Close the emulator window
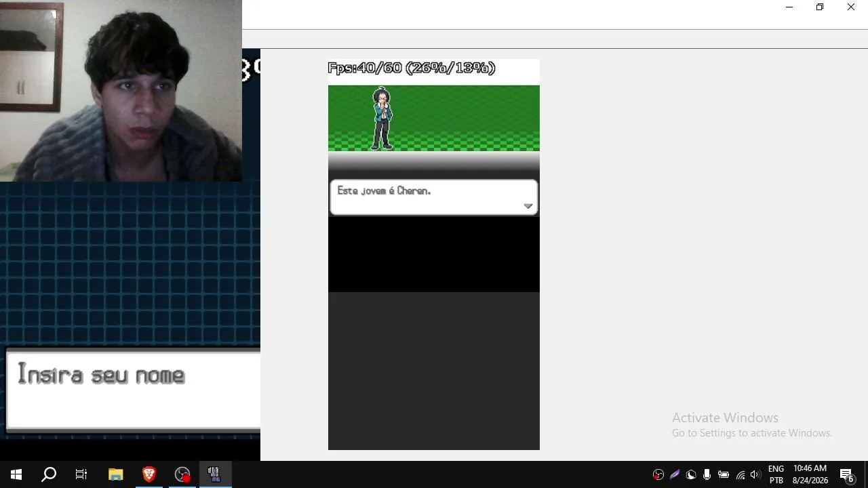Screen dimensions: 868x488 (851, 7)
